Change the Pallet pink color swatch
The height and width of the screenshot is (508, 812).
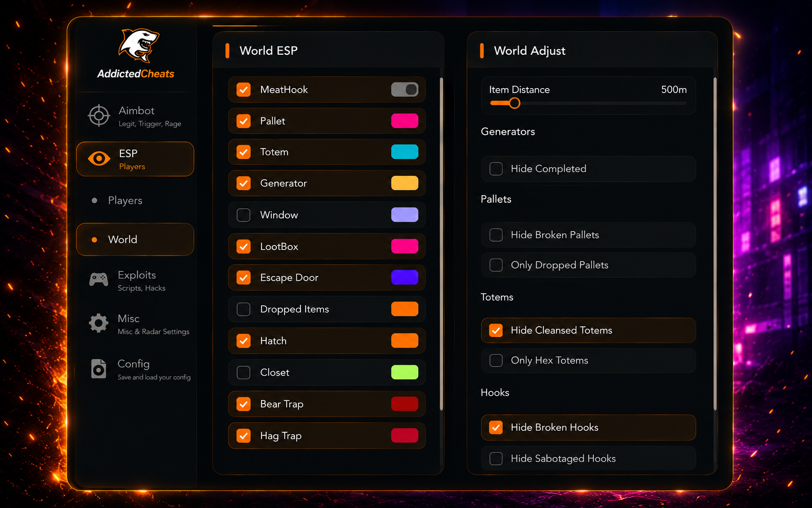coord(404,121)
